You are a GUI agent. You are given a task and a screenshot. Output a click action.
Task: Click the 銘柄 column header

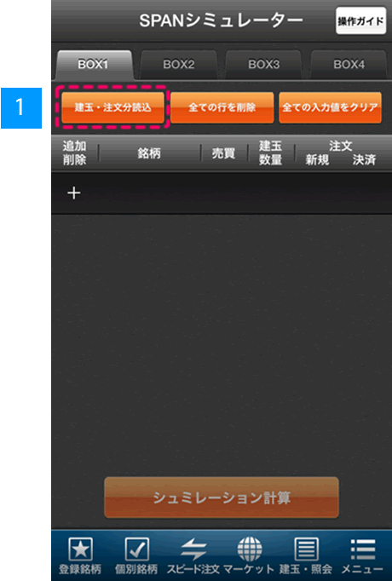pyautogui.click(x=149, y=153)
